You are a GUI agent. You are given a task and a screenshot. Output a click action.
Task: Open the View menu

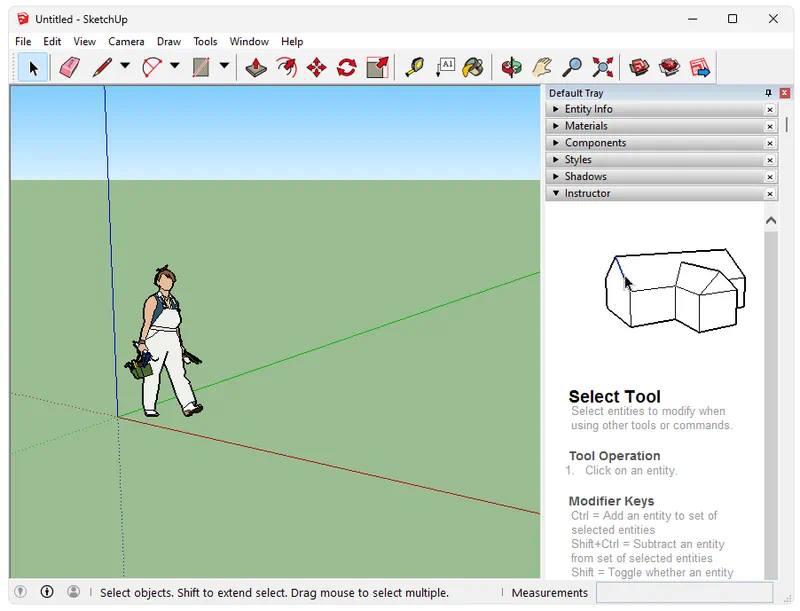coord(84,41)
